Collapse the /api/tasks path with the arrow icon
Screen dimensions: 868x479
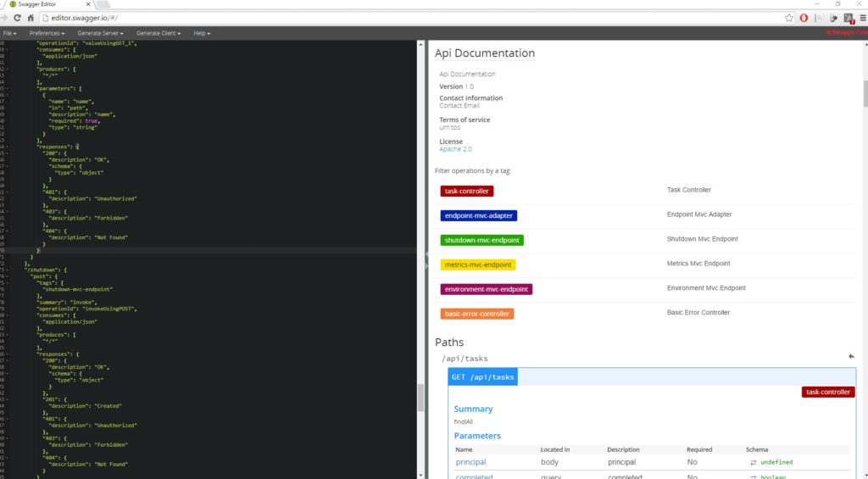click(x=851, y=357)
